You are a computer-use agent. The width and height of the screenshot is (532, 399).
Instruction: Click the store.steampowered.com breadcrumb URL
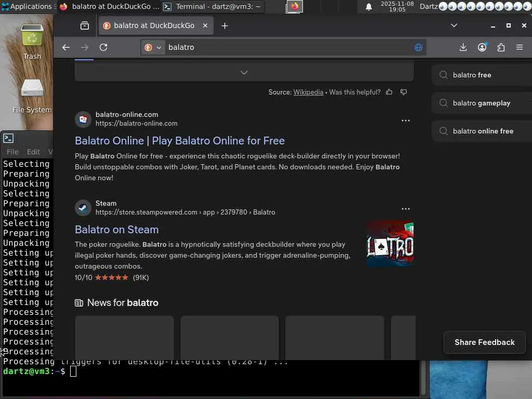(185, 212)
